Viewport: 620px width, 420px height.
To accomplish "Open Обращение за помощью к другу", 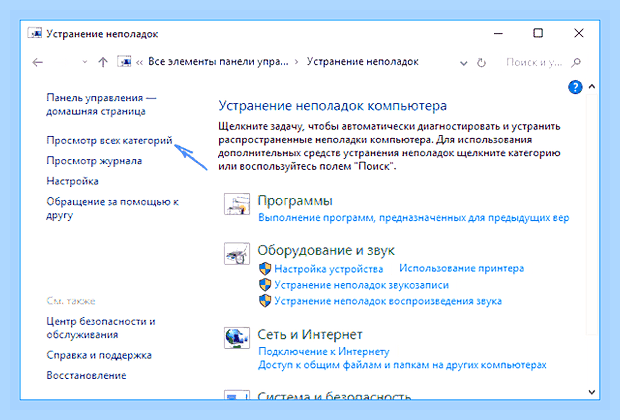I will [x=112, y=208].
